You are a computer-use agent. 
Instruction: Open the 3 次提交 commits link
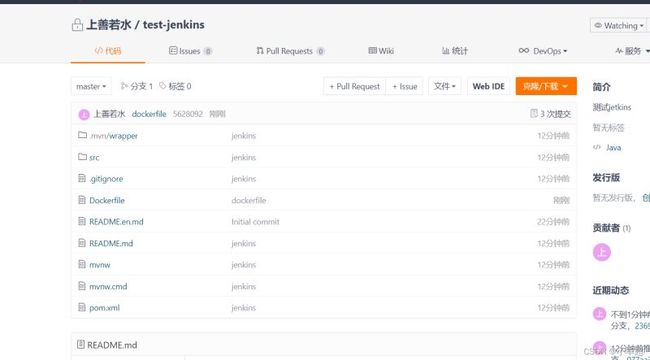(555, 114)
